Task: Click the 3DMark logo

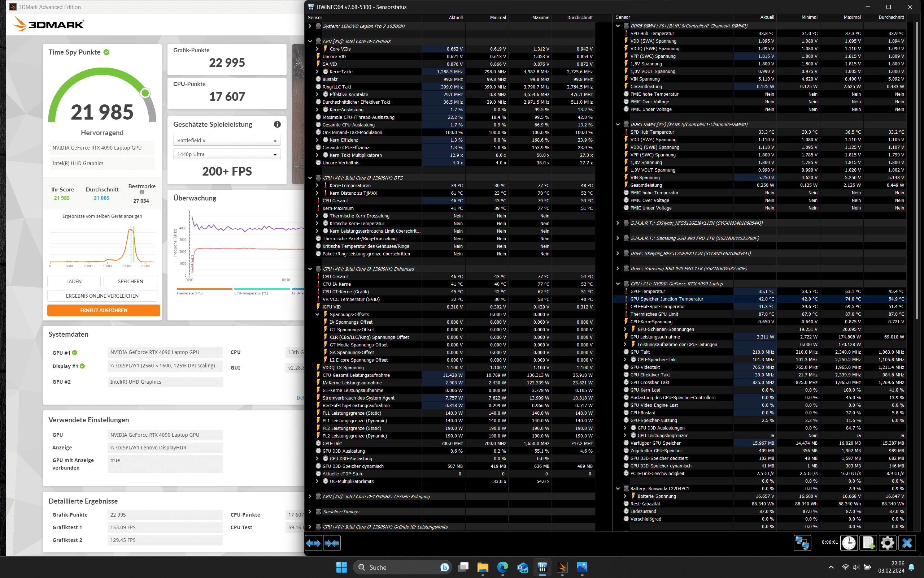Action: 48,24
